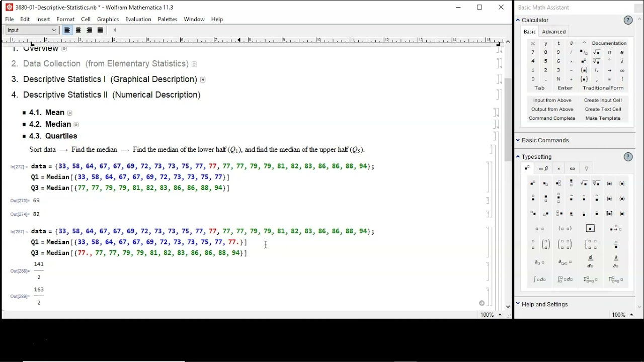
Task: Insert square root in Typesetting grid
Action: tap(584, 184)
